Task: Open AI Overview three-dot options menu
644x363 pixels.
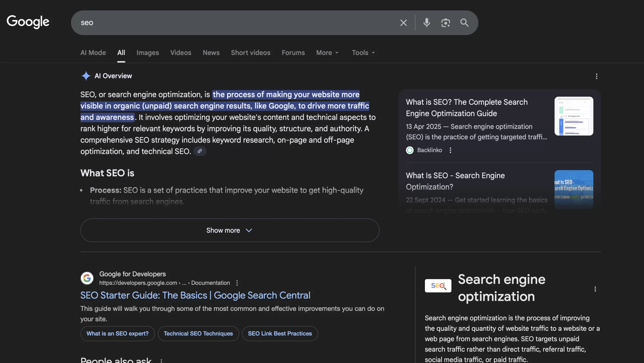Action: point(596,76)
